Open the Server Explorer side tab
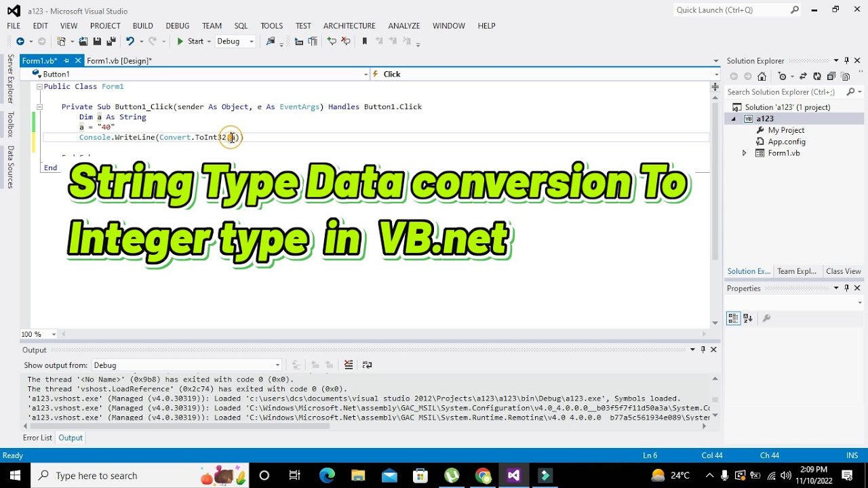The height and width of the screenshot is (488, 868). (x=10, y=79)
